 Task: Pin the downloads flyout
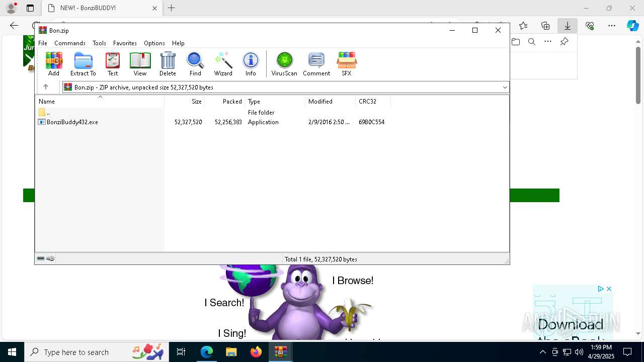[564, 42]
